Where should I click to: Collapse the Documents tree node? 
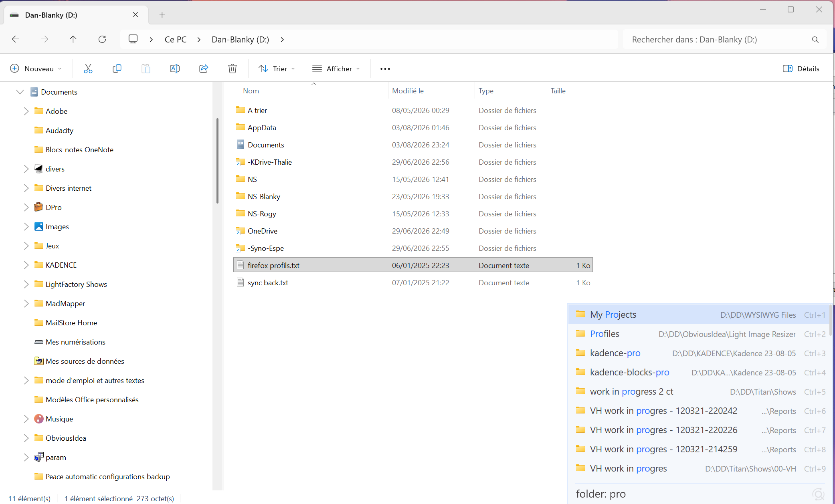20,92
